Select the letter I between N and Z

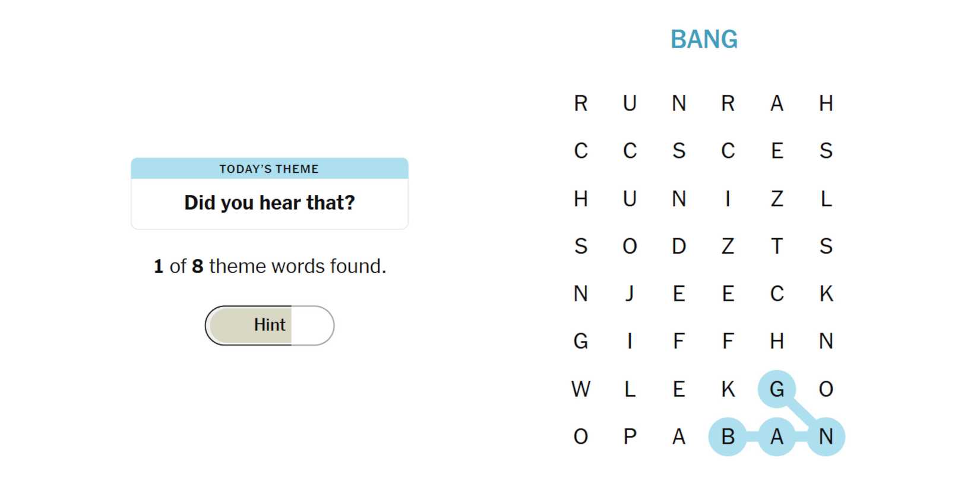[x=728, y=198]
